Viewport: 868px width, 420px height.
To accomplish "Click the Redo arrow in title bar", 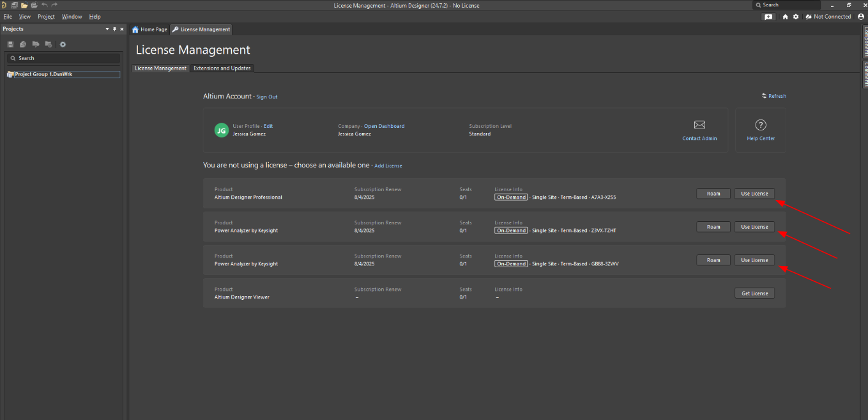I will (x=54, y=5).
